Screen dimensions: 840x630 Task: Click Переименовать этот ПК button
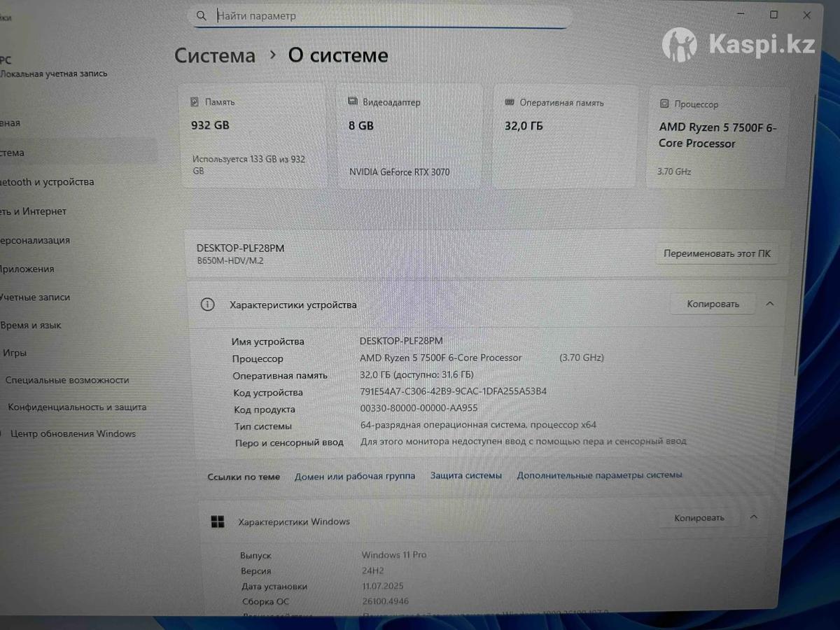tap(717, 253)
